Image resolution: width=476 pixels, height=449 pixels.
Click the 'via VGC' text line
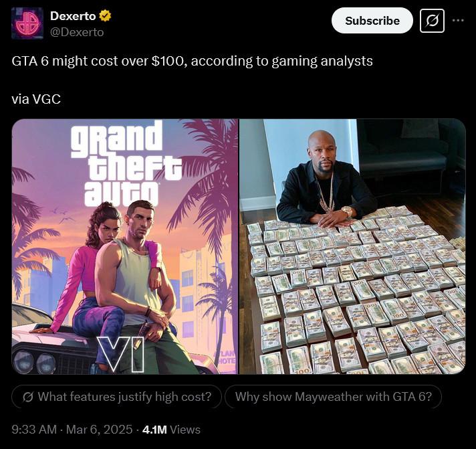tap(36, 99)
